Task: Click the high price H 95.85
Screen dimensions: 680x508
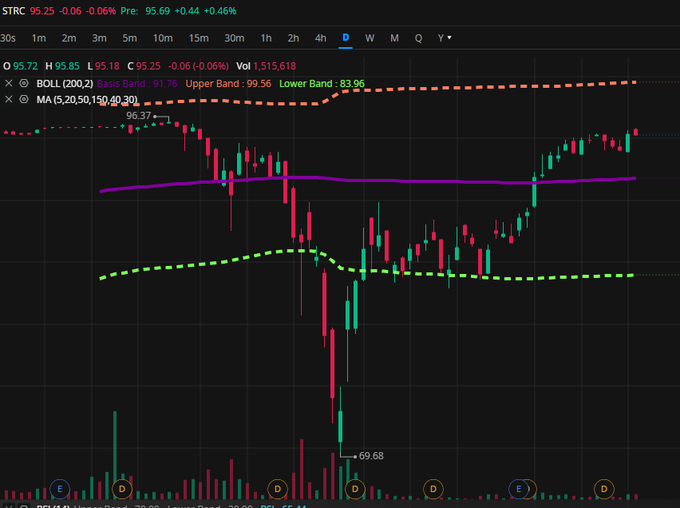Action: point(62,66)
